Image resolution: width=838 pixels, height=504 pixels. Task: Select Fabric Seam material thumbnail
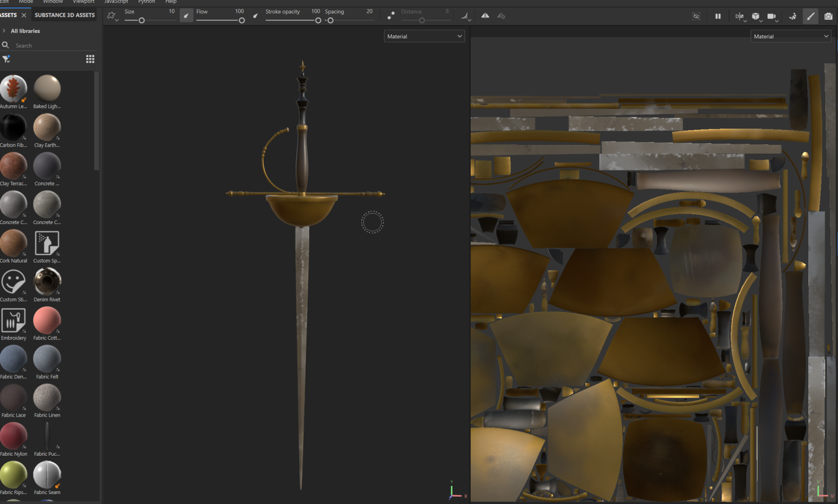(x=47, y=474)
